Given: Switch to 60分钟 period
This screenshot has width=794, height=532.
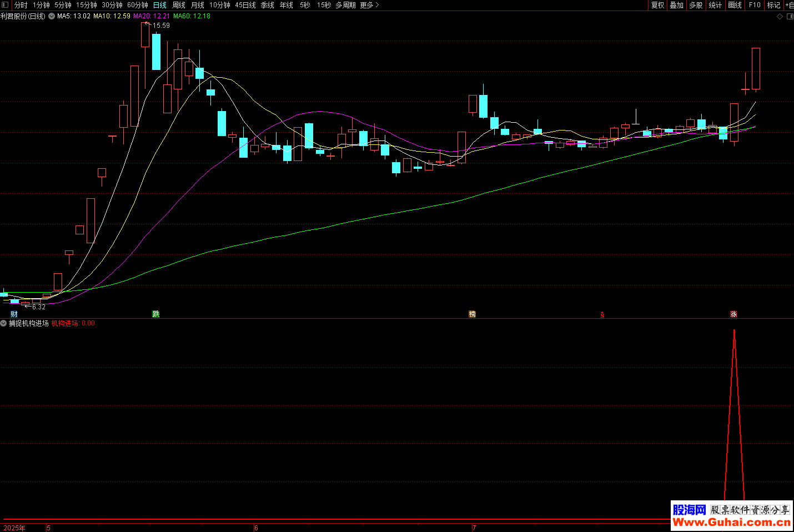Looking at the screenshot, I should click(138, 5).
